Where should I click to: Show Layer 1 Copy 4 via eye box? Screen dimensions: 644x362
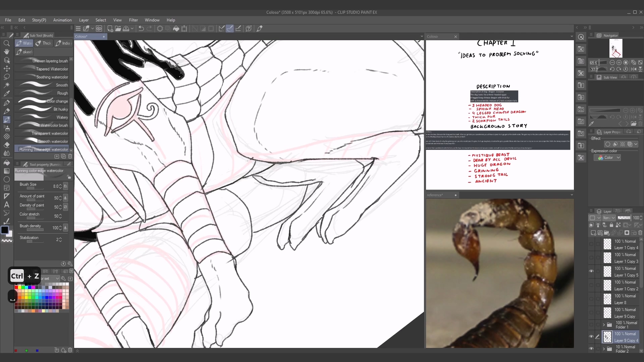591,244
